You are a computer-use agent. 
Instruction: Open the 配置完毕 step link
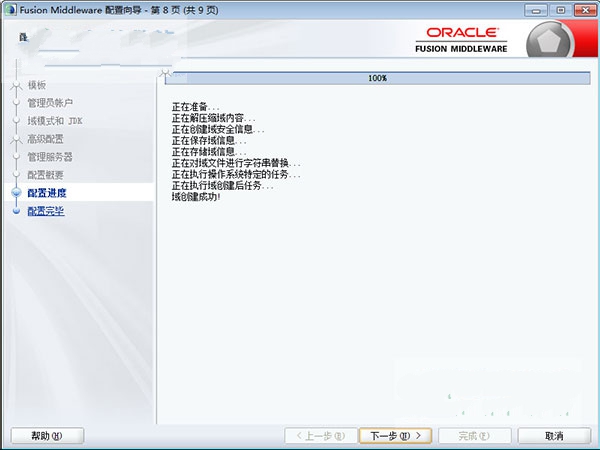(x=46, y=211)
